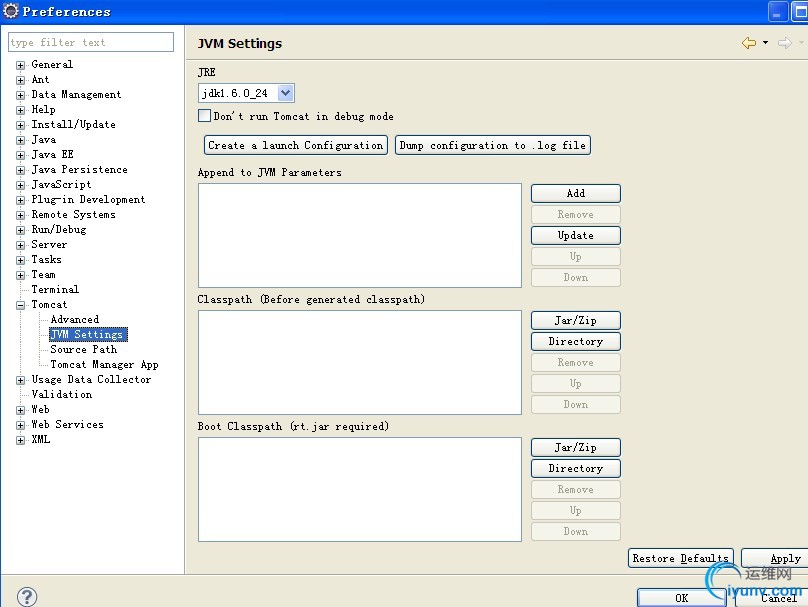Expand the Help tree node

21,110
